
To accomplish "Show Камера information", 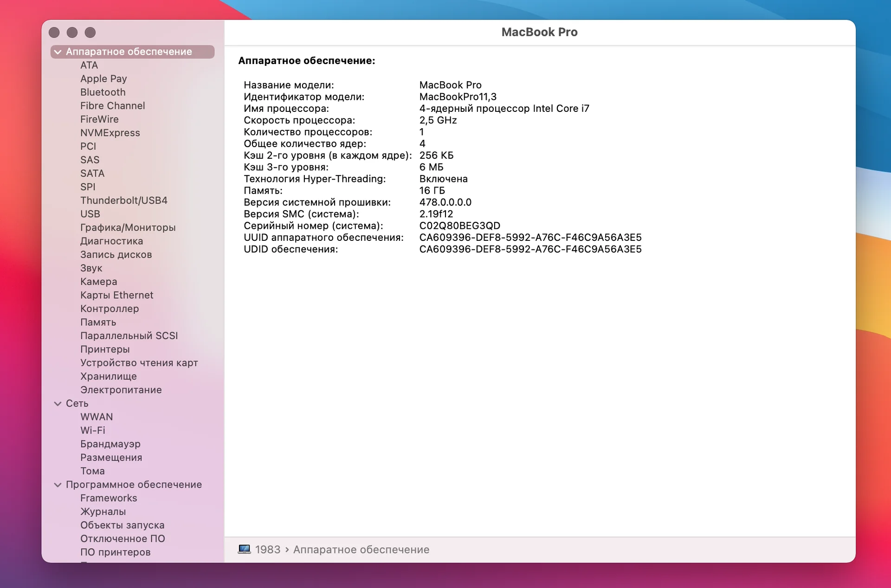I will click(x=98, y=282).
